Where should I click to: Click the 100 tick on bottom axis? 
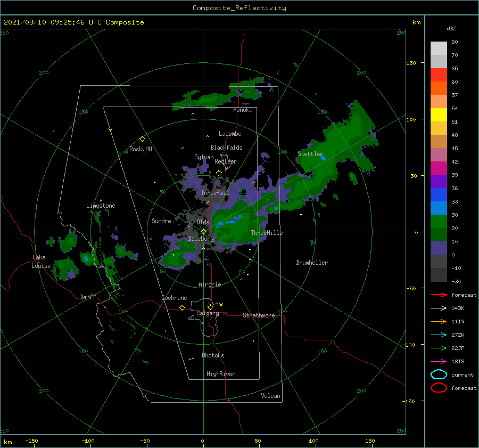pos(313,441)
